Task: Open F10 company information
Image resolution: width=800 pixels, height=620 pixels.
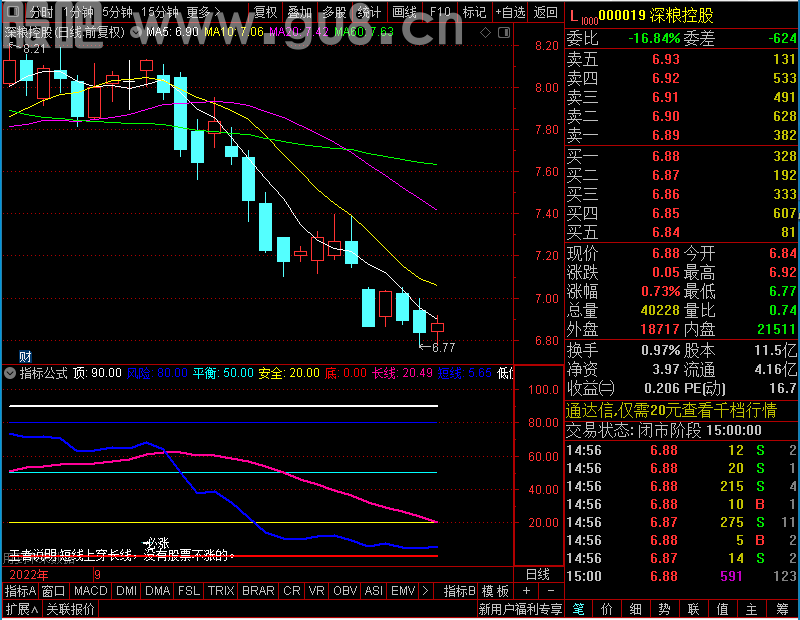Action: tap(440, 12)
